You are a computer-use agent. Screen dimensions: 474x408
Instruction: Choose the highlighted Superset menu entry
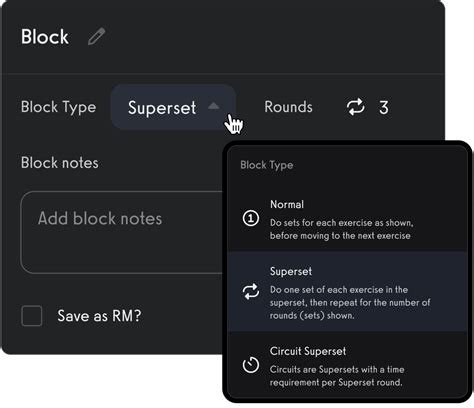pos(347,291)
